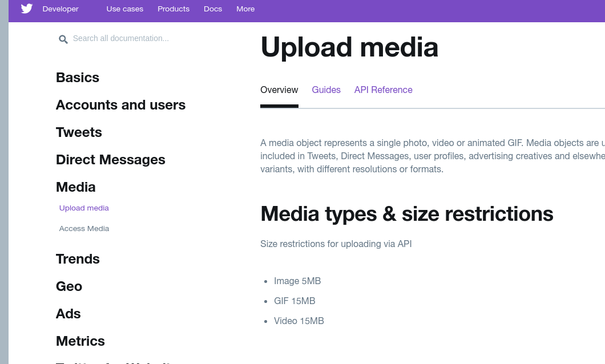Select the Overview tab
This screenshot has width=605, height=364.
tap(279, 90)
